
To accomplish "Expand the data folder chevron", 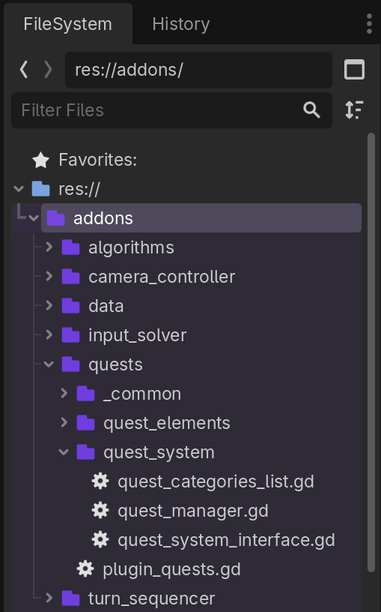I will tap(49, 305).
